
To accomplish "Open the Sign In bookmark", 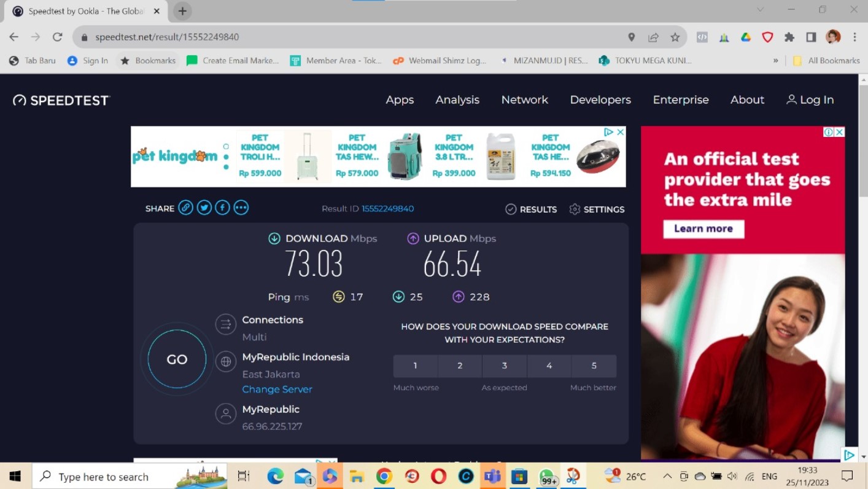I will (88, 60).
